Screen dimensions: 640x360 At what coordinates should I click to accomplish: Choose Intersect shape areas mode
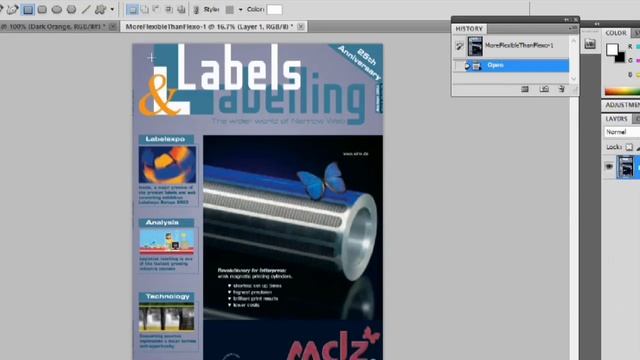point(169,9)
